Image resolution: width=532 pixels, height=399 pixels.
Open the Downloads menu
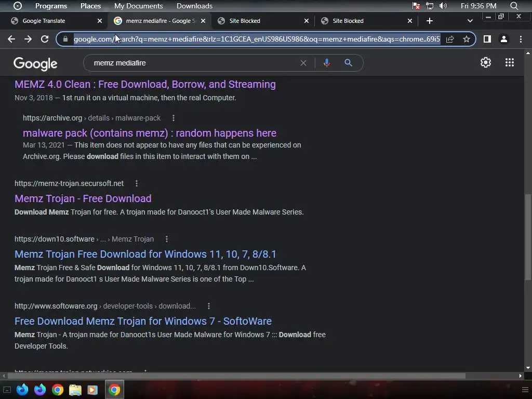pyautogui.click(x=194, y=6)
